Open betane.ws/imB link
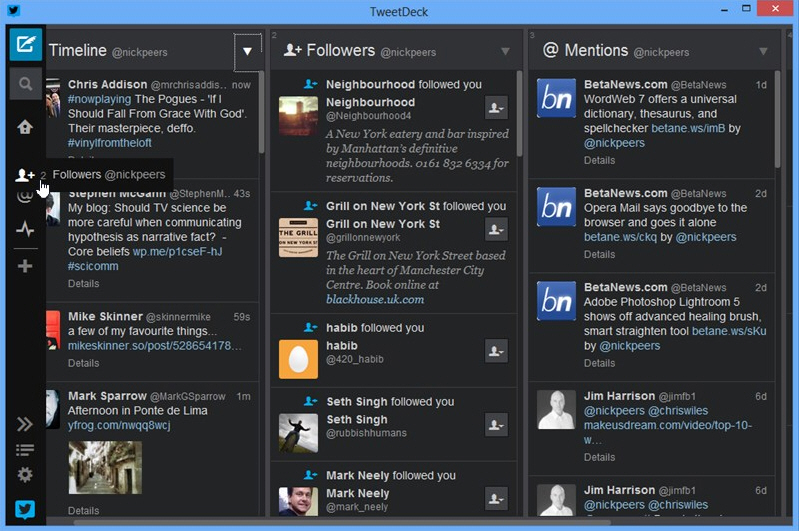Screen dimensions: 799x531 pos(688,128)
